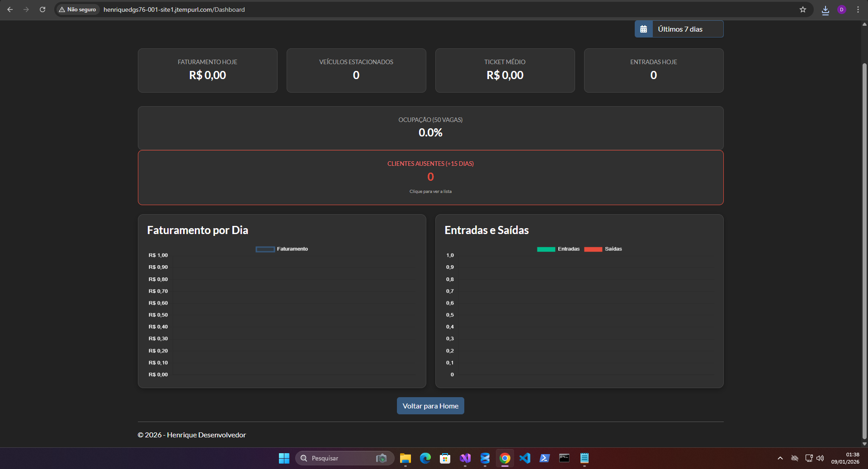Click the downloads icon in browser toolbar
The width and height of the screenshot is (868, 469).
pos(825,9)
